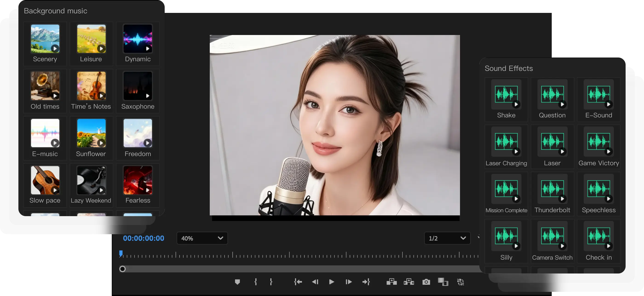The image size is (644, 296).
Task: Step forward one frame
Action: [349, 282]
